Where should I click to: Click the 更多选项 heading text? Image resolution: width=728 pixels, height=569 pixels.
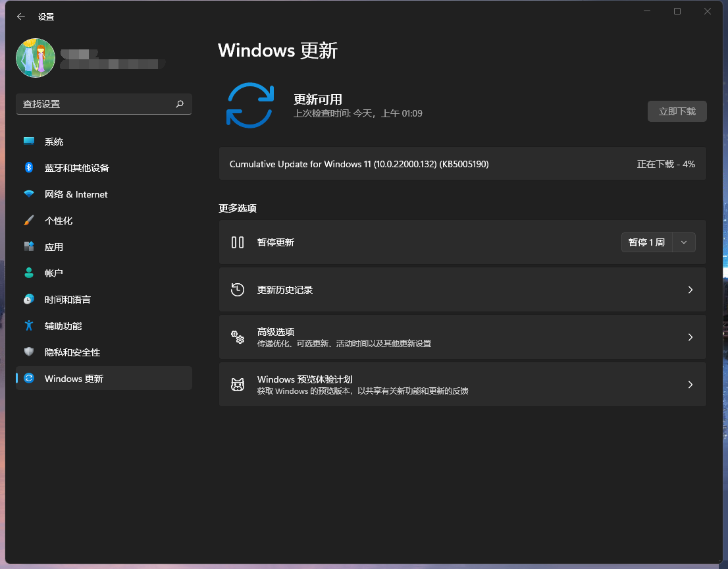(x=238, y=208)
